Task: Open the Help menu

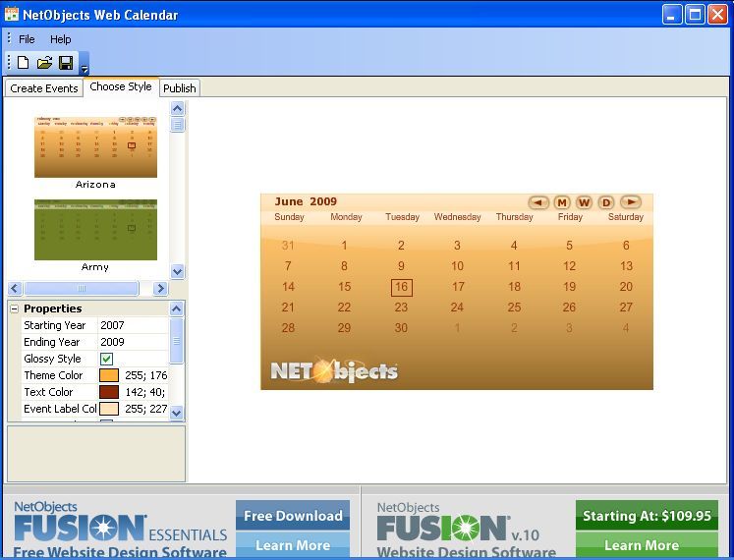Action: click(x=60, y=39)
